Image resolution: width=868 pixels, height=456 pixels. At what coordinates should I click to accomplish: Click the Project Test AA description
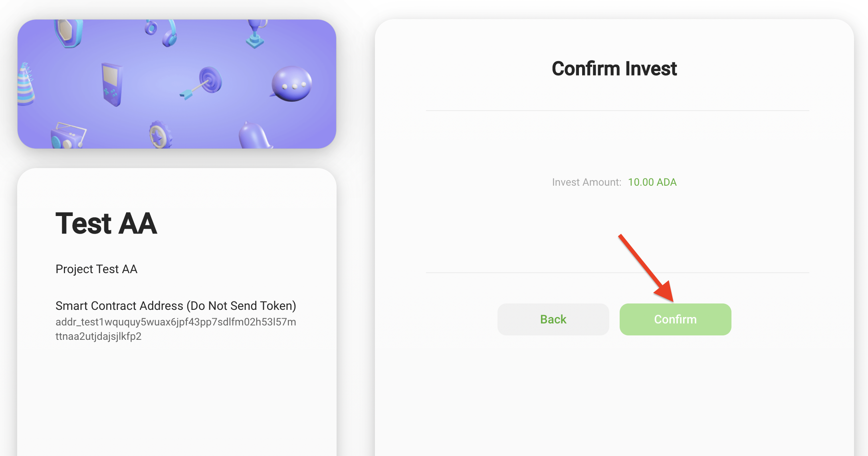(x=96, y=269)
